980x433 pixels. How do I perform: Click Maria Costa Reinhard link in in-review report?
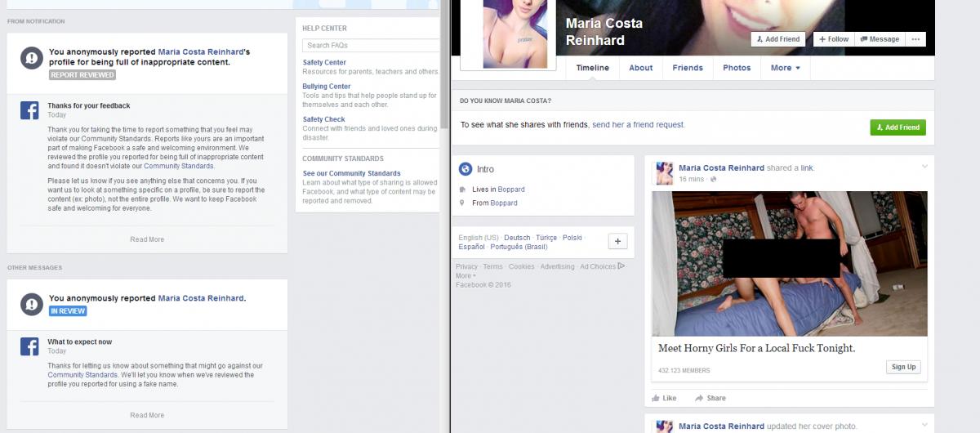[x=201, y=298]
